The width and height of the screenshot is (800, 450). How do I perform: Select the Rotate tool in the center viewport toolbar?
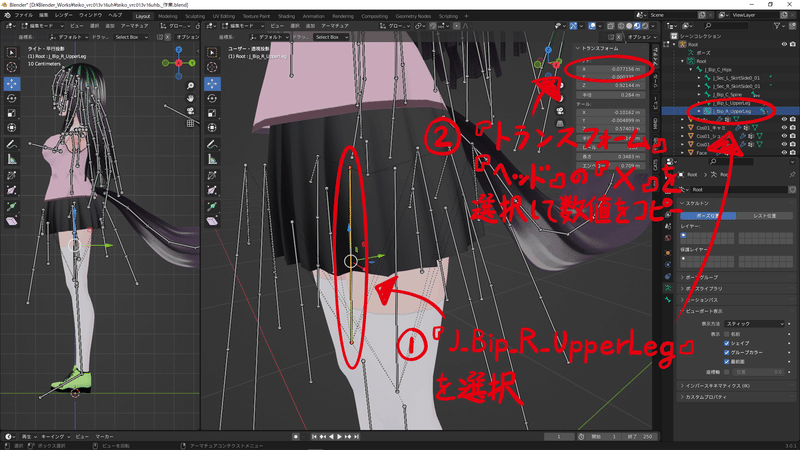pyautogui.click(x=212, y=98)
